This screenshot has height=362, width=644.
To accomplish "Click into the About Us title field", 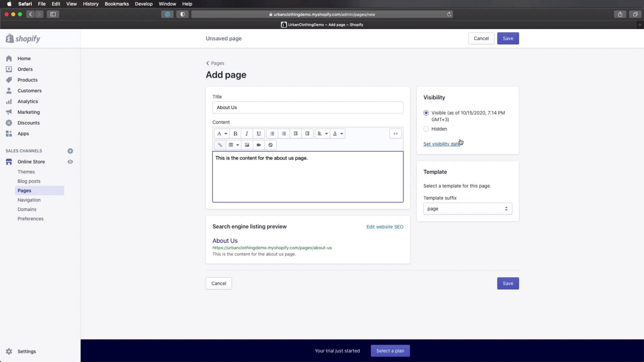I will pos(307,108).
